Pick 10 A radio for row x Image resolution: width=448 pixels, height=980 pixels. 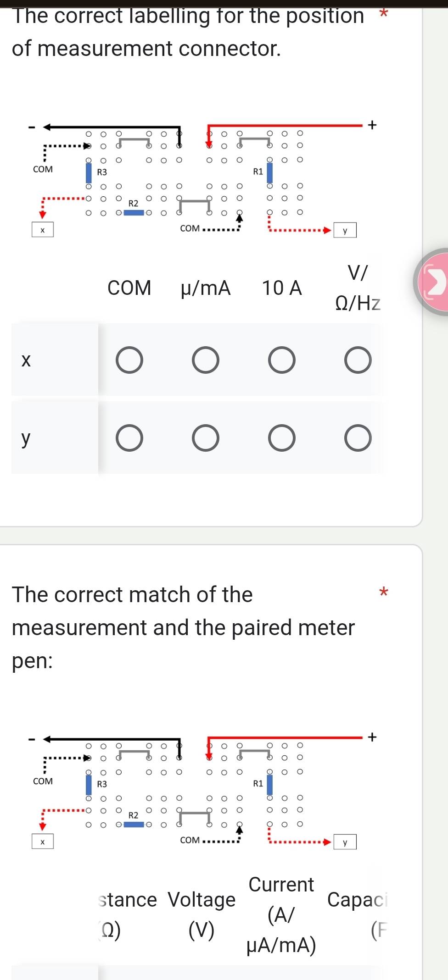click(282, 360)
